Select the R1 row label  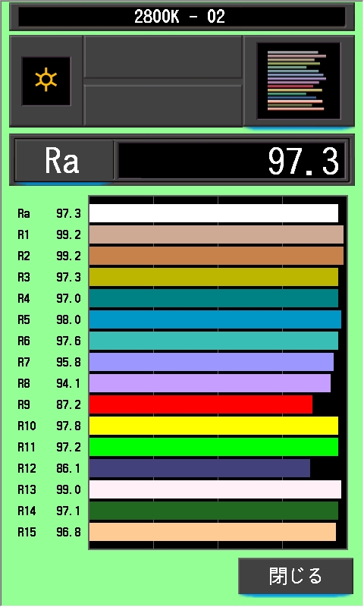(x=24, y=234)
